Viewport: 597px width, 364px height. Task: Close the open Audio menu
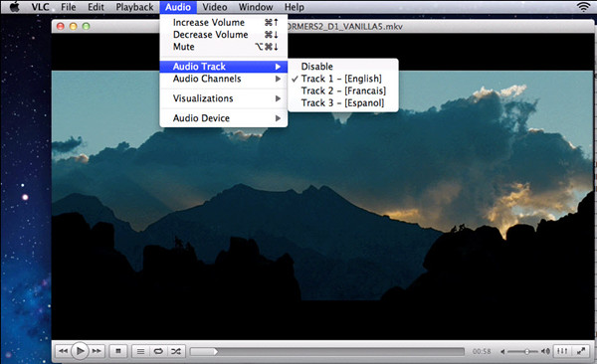point(178,7)
